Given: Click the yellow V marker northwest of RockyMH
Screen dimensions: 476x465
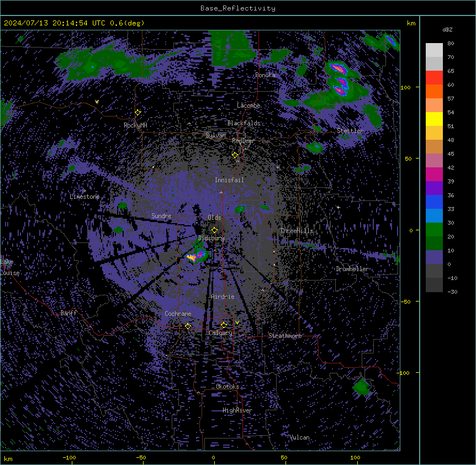Looking at the screenshot, I should (x=97, y=102).
